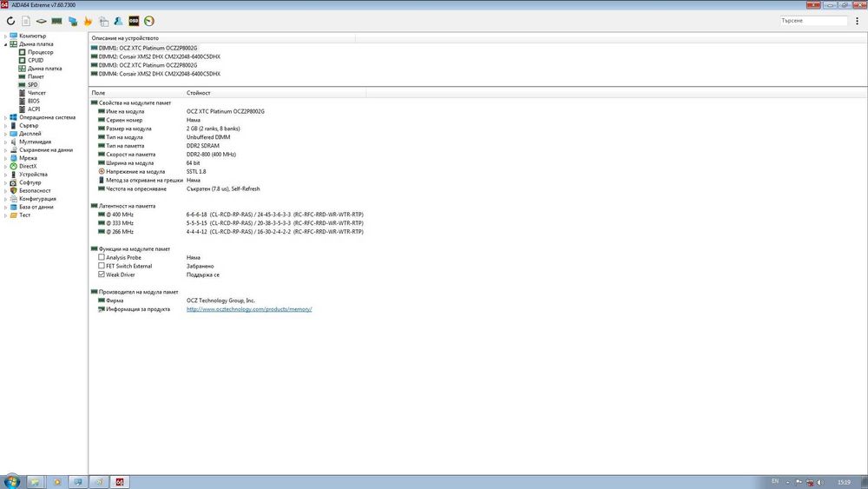Screen dimensions: 868x489
Task: Select Устройства in the tree
Action: 33,175
